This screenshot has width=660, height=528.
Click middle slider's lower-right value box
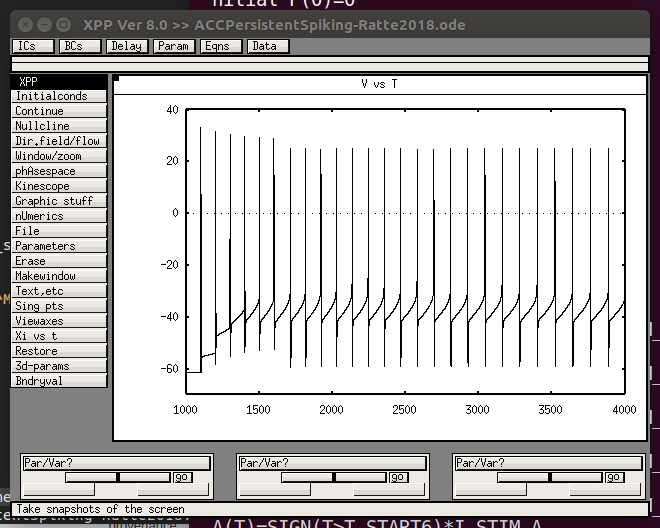click(389, 489)
